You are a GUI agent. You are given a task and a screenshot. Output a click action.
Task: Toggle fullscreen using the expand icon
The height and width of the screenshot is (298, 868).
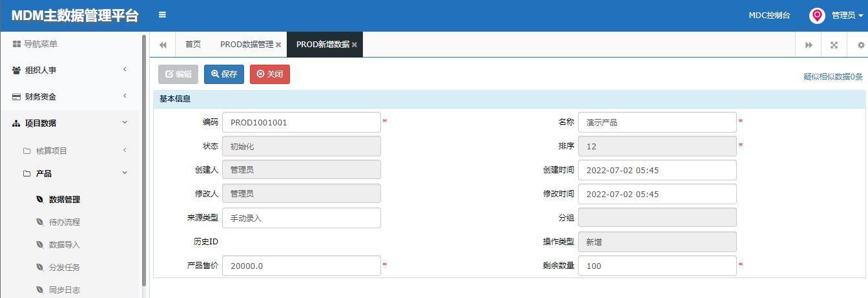click(x=834, y=45)
